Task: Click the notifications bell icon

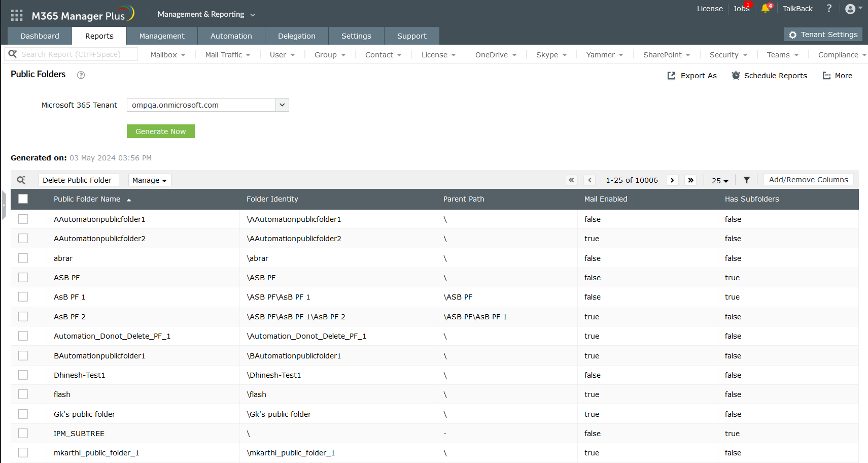Action: [x=765, y=9]
